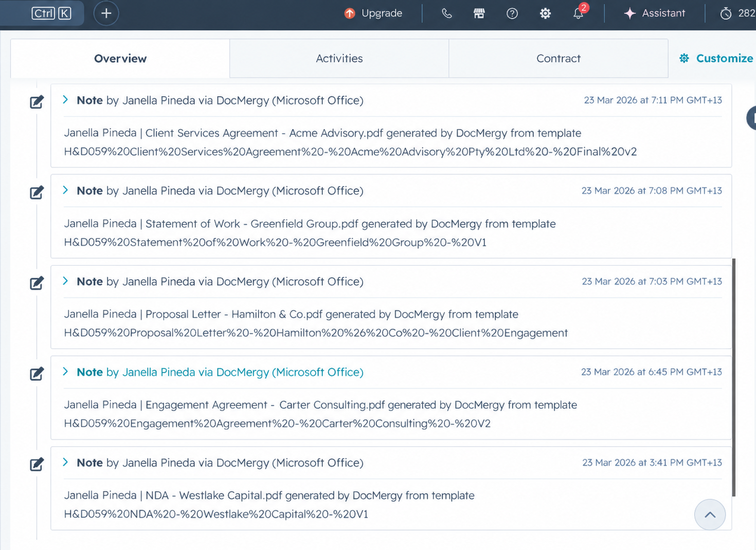Expand the Hamilton & Co note chevron
Viewport: 756px width, 550px height.
65,281
